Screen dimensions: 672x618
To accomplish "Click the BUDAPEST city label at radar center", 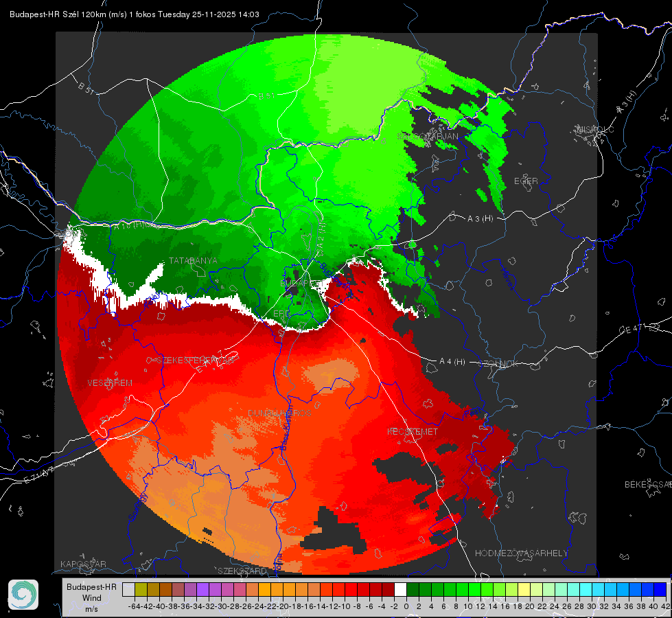I will (302, 284).
